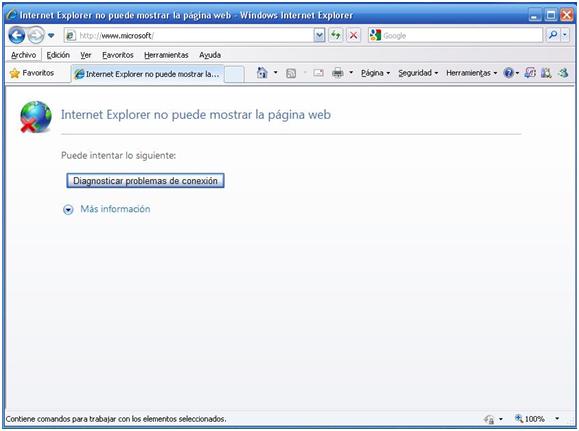Open the search options dropdown arrow
Image resolution: width=579 pixels, height=431 pixels.
(565, 35)
